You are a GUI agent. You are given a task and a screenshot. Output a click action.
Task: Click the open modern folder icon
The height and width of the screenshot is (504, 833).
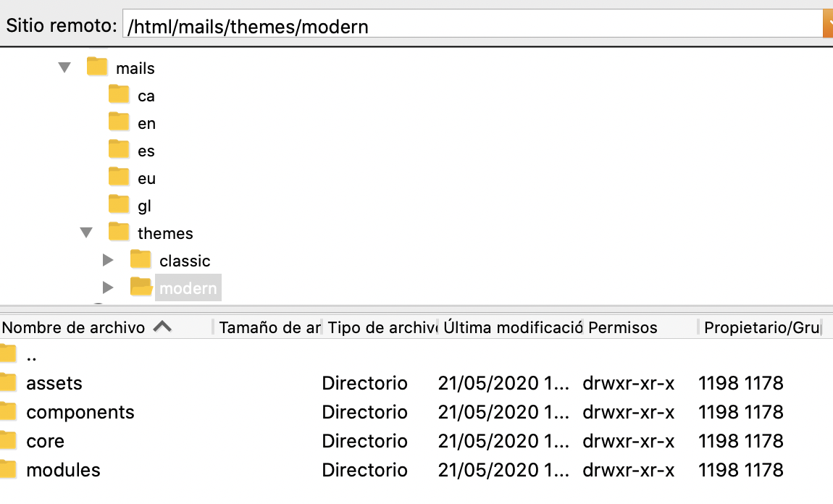141,287
